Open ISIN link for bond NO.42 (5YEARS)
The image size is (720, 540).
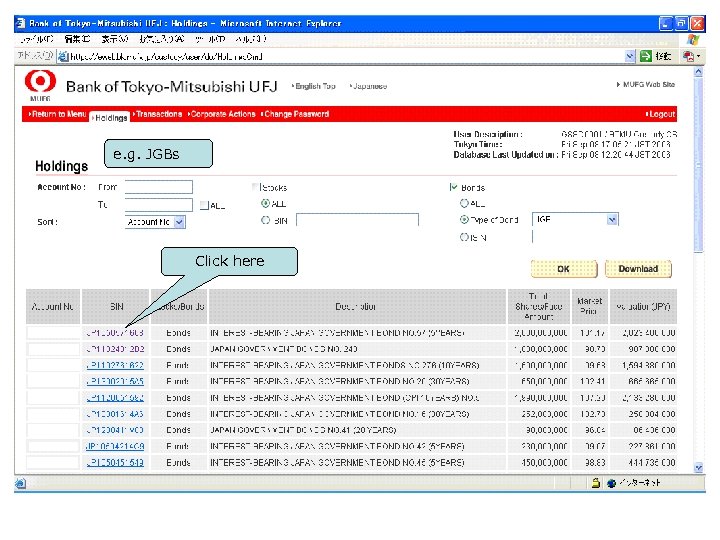pyautogui.click(x=115, y=446)
